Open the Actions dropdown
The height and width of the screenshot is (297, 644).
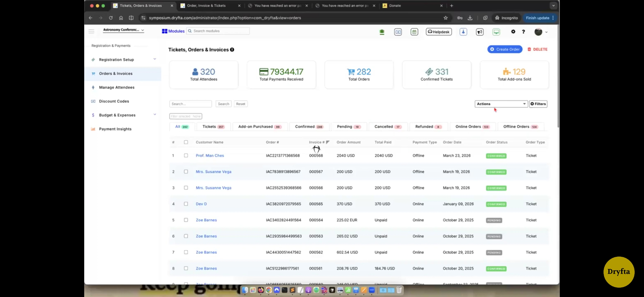(501, 104)
